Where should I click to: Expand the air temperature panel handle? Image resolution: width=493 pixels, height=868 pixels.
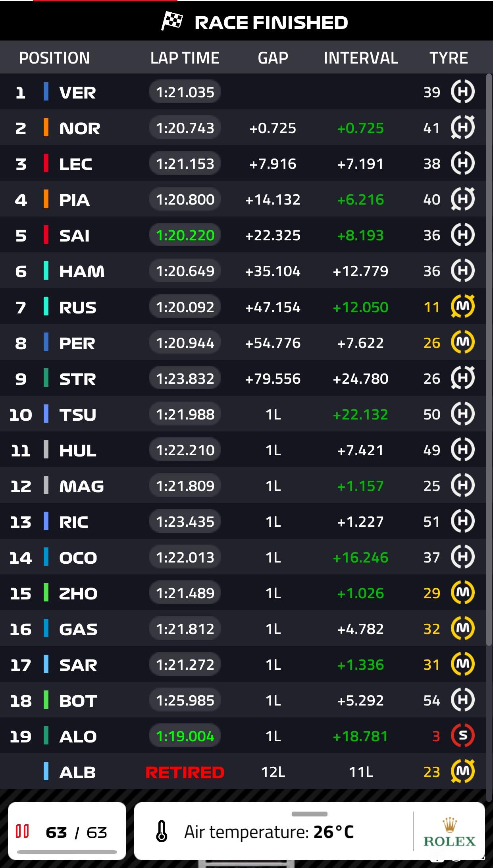pos(310,814)
